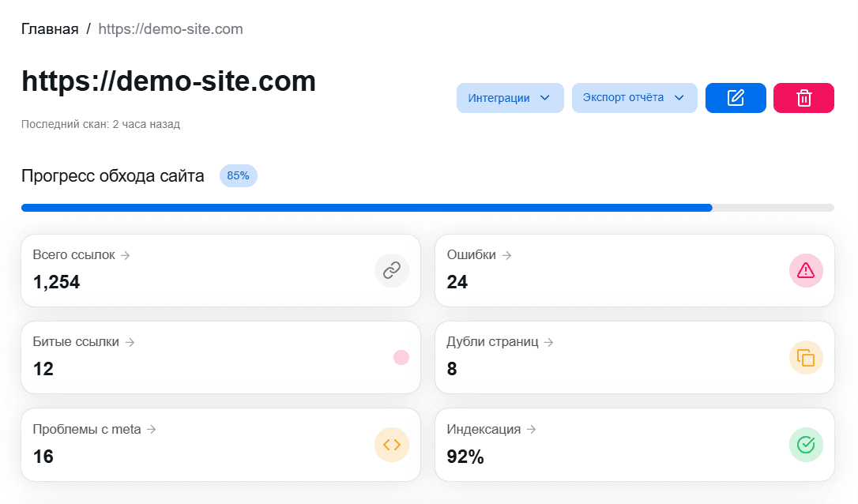Click the link icon on Всего ссылок card

(x=391, y=270)
